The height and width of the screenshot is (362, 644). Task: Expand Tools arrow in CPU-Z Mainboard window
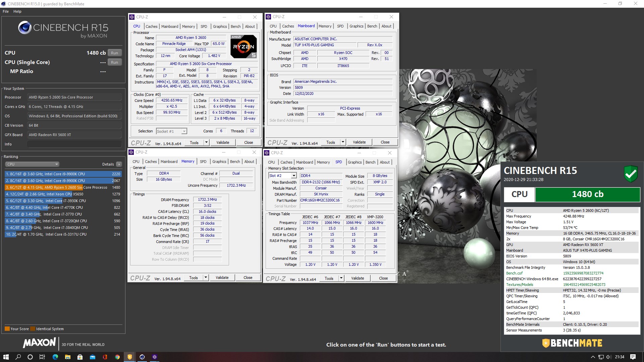[343, 142]
